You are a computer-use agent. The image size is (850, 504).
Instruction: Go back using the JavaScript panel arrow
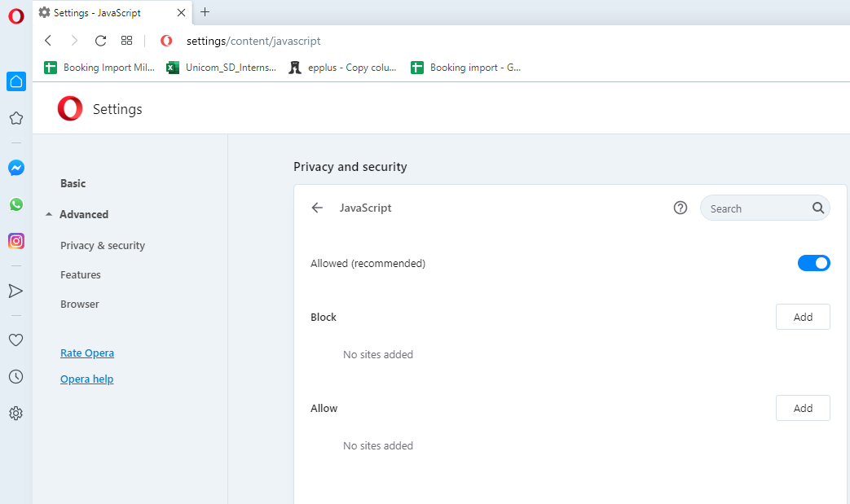tap(317, 208)
